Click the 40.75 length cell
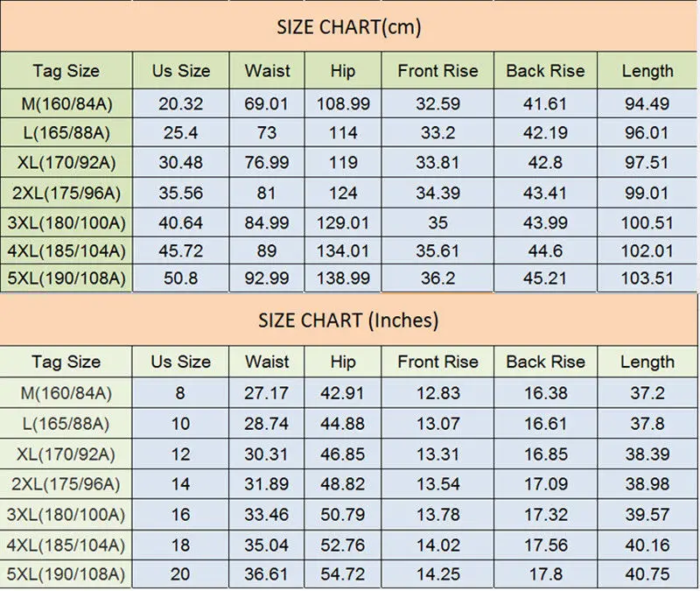This screenshot has width=700, height=591. point(647,574)
